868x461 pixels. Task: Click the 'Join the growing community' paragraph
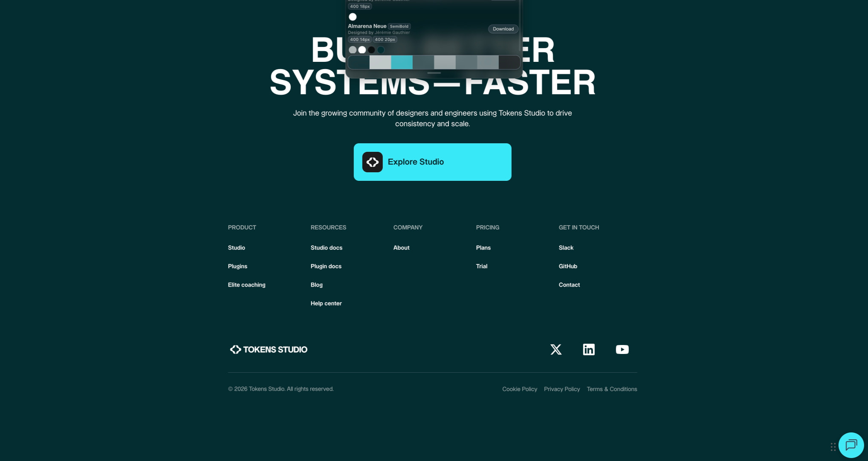tap(432, 119)
